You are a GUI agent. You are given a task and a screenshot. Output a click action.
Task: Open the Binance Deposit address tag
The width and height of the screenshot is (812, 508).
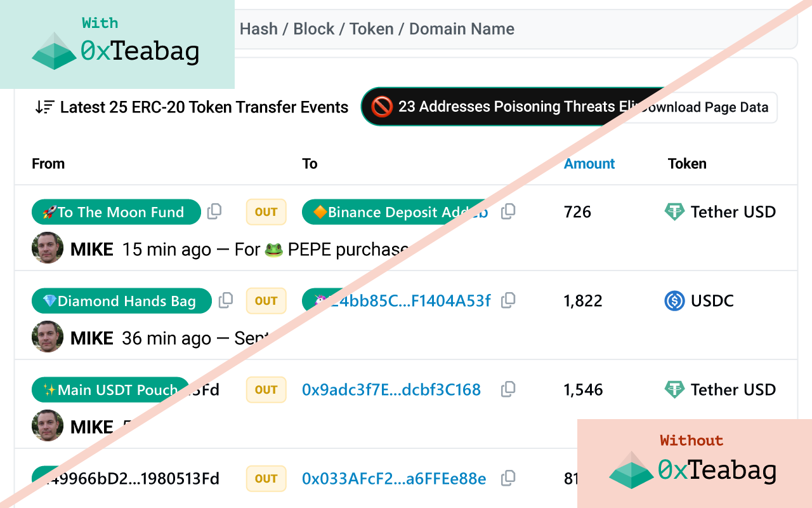(x=396, y=212)
